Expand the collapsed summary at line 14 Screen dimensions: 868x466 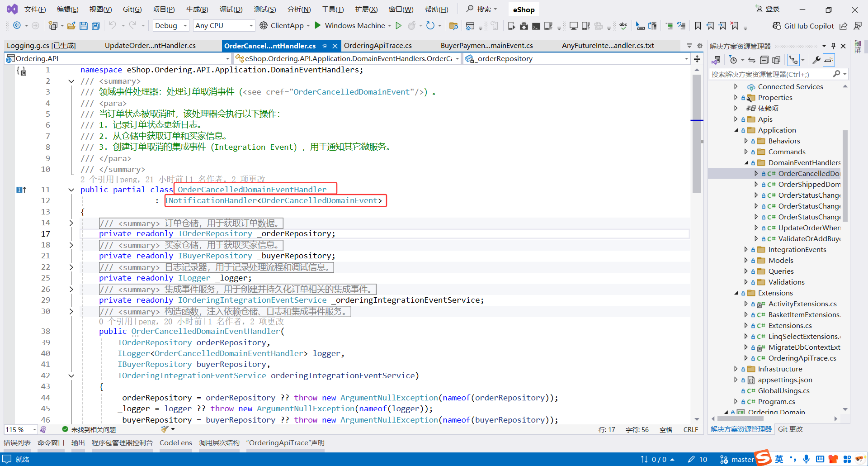click(71, 223)
